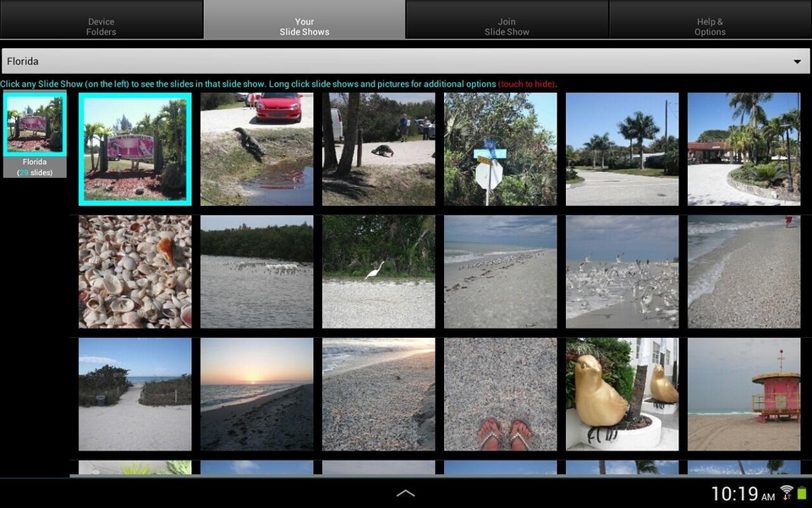Tap the navigation bar up chevron
This screenshot has width=812, height=508.
[405, 494]
